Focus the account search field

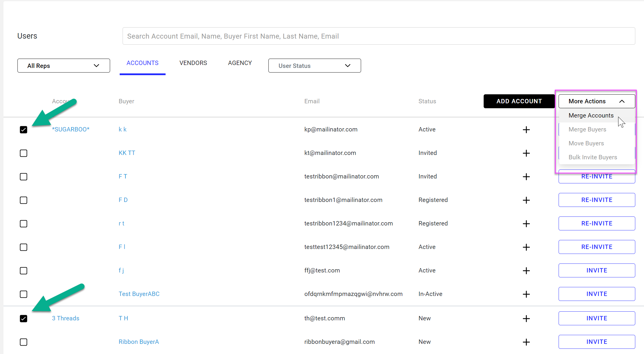tap(378, 36)
